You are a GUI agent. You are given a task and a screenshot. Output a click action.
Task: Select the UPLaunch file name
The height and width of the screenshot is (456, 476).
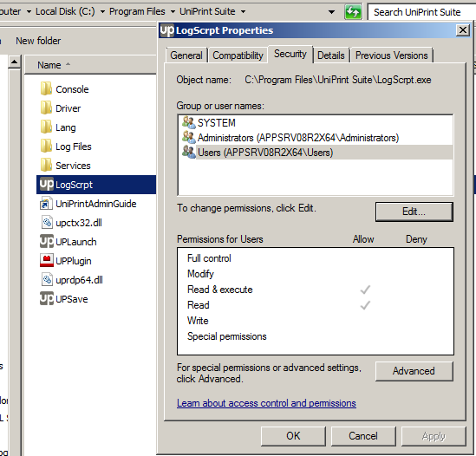[x=76, y=242]
